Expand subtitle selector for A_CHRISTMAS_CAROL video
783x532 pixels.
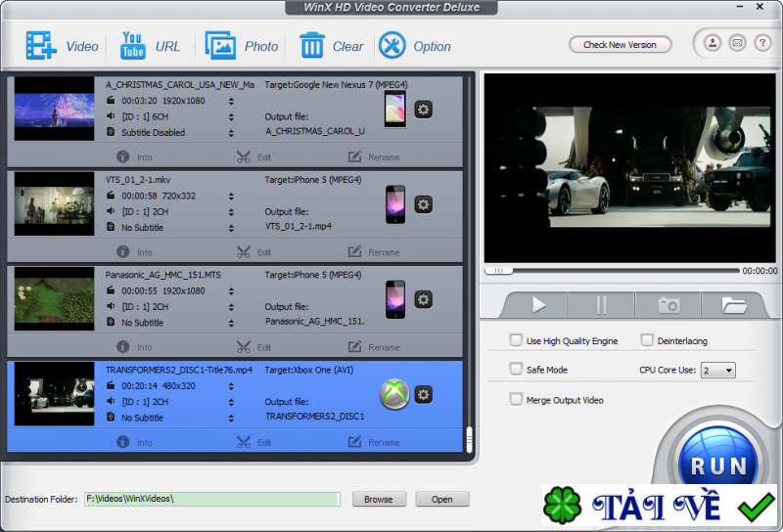(x=231, y=132)
